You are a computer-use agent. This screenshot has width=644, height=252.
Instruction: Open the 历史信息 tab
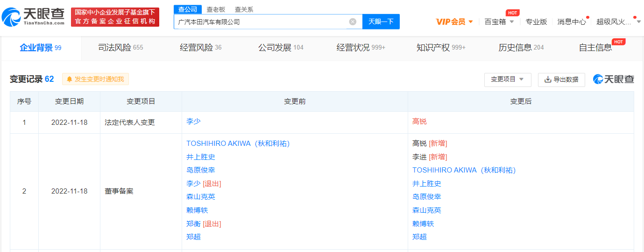tap(521, 48)
